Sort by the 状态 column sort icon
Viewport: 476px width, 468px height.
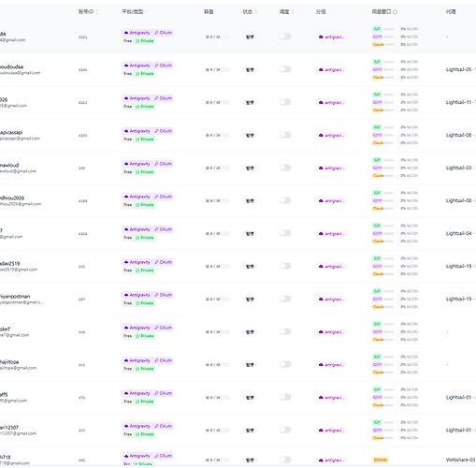pyautogui.click(x=256, y=12)
